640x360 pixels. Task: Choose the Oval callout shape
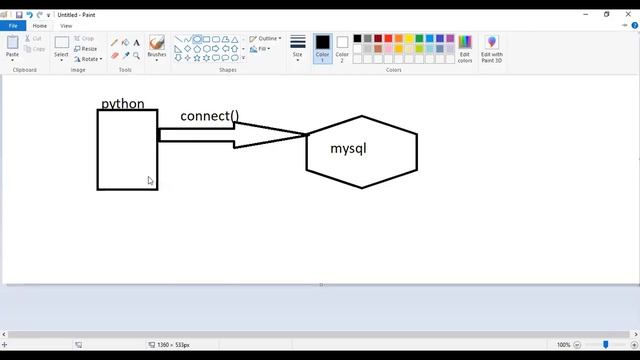point(225,58)
